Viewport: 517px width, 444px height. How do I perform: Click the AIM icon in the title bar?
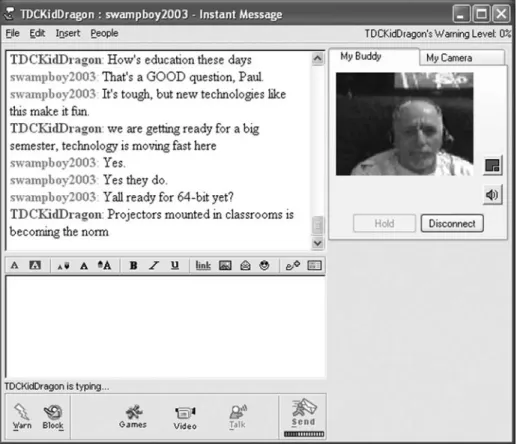coord(9,14)
